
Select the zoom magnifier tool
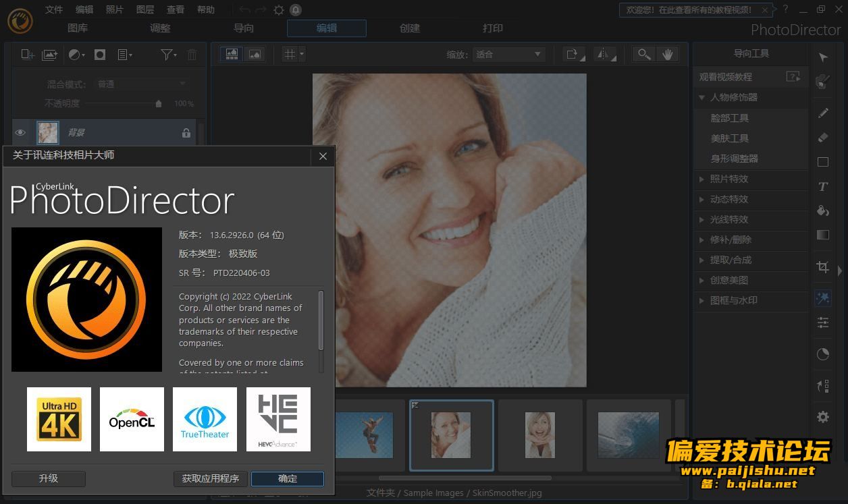[x=645, y=54]
